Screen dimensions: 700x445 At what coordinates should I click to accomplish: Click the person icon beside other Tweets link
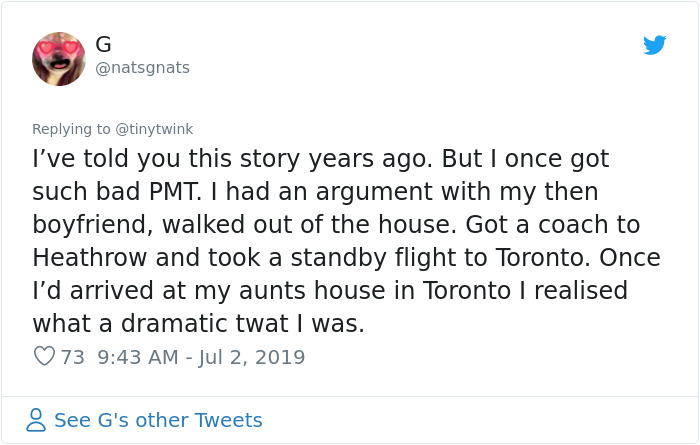click(36, 420)
